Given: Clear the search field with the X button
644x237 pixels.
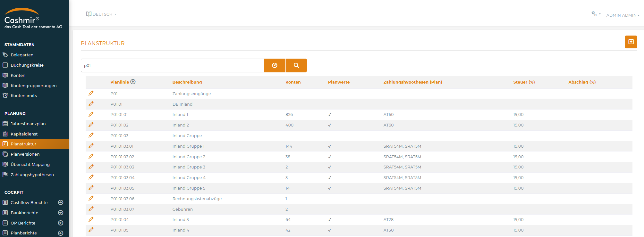Looking at the screenshot, I should [275, 65].
